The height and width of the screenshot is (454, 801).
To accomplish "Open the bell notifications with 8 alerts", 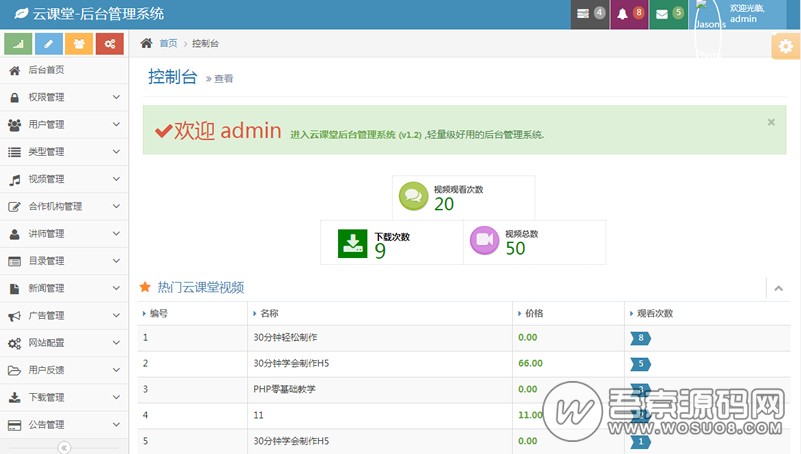I will tap(629, 14).
